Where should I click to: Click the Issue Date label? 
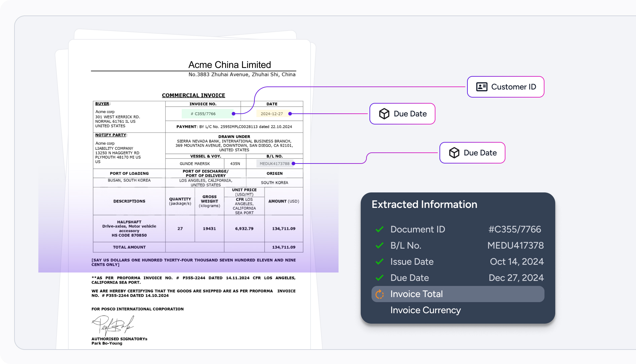(412, 262)
